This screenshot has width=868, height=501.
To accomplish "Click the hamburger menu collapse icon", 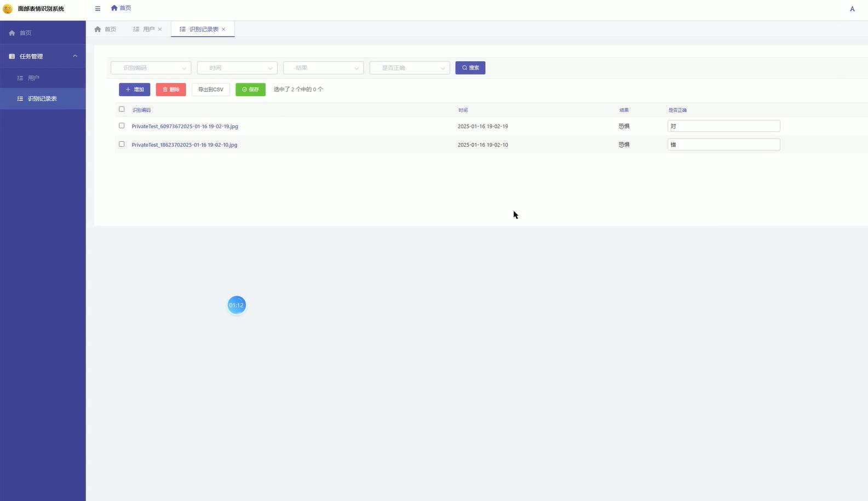I will (x=97, y=8).
